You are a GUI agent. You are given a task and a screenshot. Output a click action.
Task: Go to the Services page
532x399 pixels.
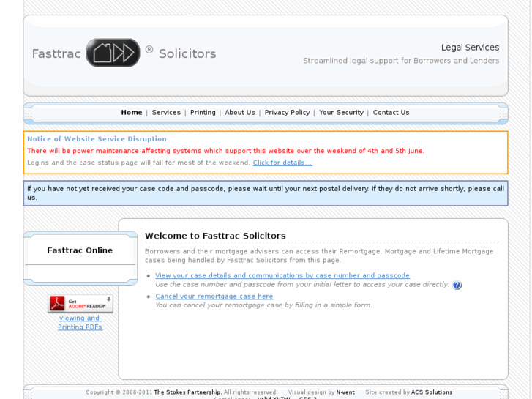[166, 113]
